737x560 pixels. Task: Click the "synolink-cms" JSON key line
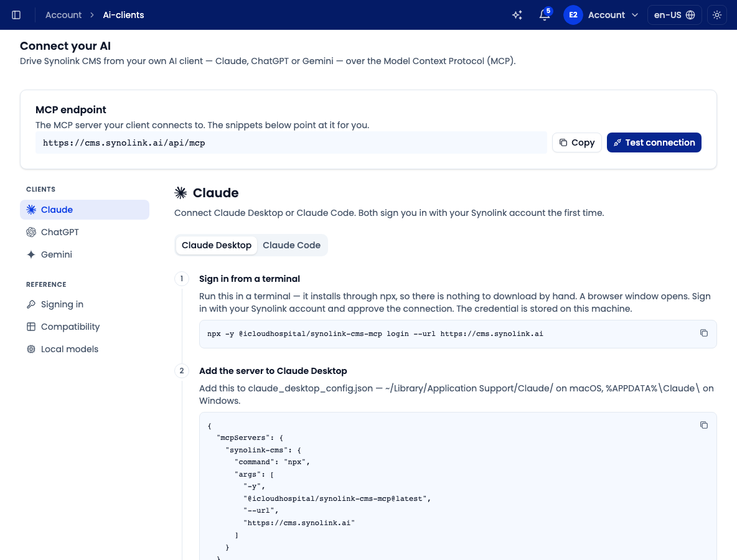coord(263,450)
